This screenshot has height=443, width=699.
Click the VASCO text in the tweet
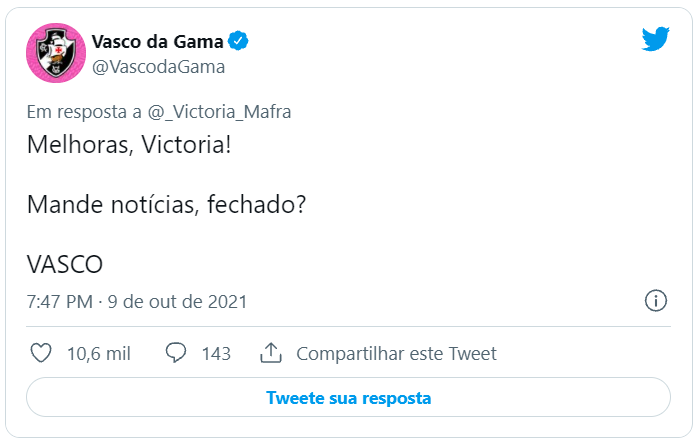coord(65,264)
